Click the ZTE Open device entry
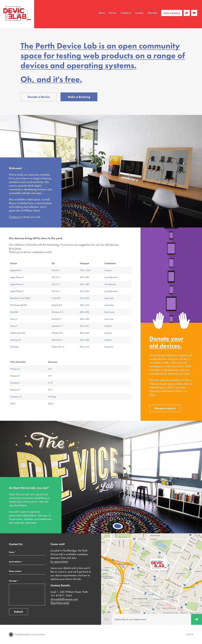The height and width of the screenshot is (644, 202). (14, 347)
